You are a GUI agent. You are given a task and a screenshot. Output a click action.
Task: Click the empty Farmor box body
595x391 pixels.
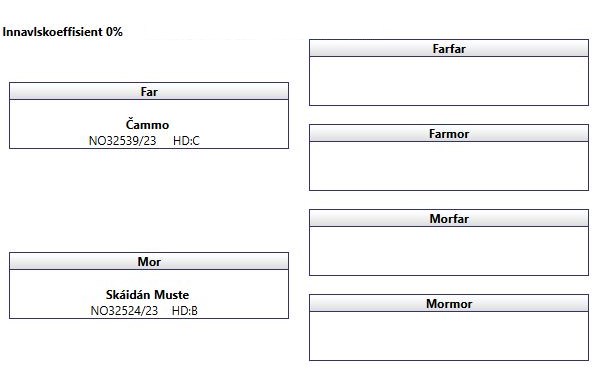pos(449,166)
